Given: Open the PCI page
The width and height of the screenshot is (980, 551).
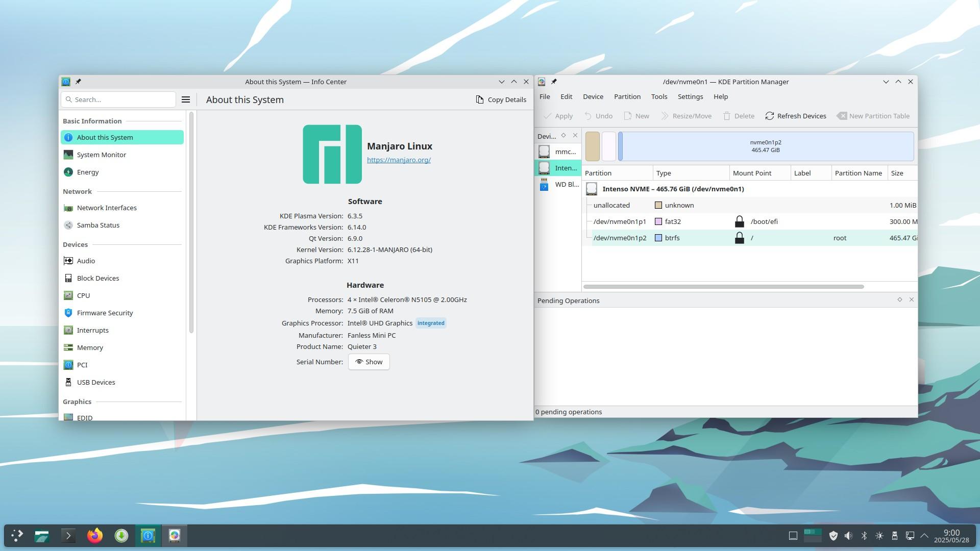Looking at the screenshot, I should coord(122,365).
